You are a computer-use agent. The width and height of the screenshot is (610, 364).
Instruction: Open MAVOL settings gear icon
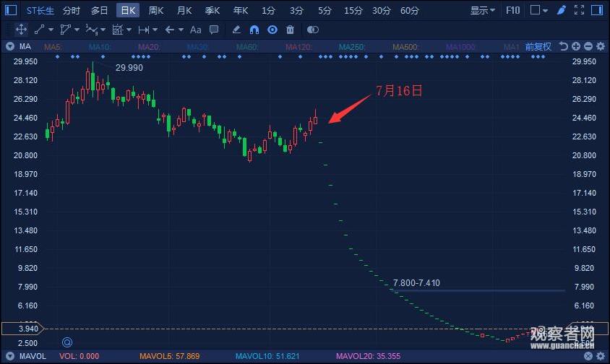(x=601, y=356)
